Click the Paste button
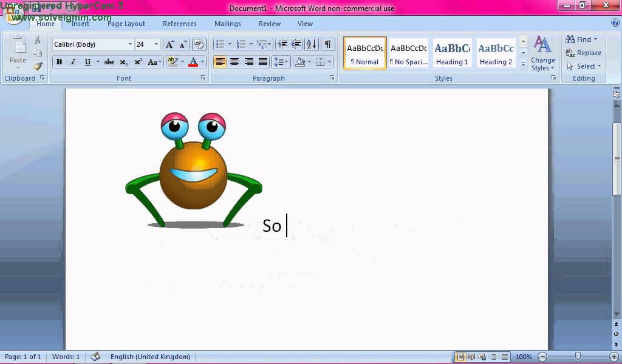Image resolution: width=622 pixels, height=364 pixels. tap(18, 53)
